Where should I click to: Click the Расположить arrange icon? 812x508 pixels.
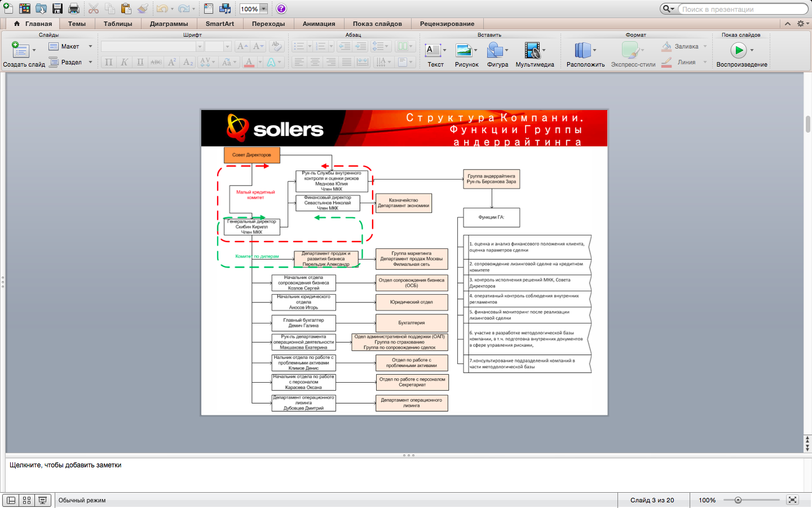582,50
